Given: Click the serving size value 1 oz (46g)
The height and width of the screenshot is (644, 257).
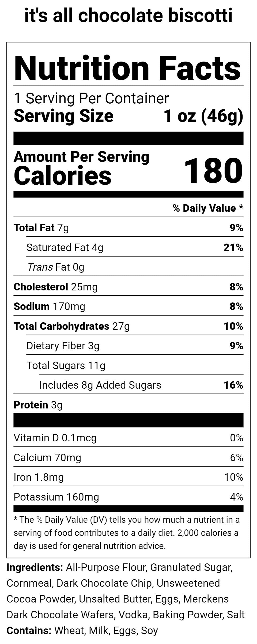Looking at the screenshot, I should 203,116.
